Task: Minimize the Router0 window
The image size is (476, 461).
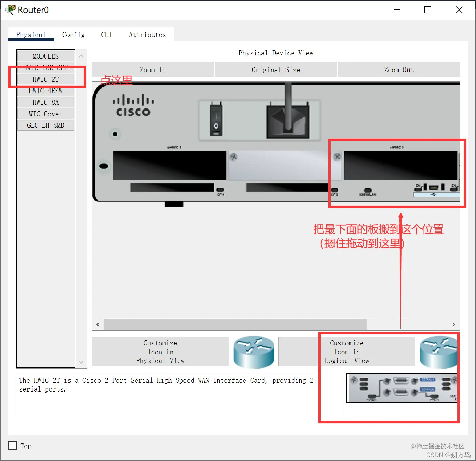Action: (397, 10)
